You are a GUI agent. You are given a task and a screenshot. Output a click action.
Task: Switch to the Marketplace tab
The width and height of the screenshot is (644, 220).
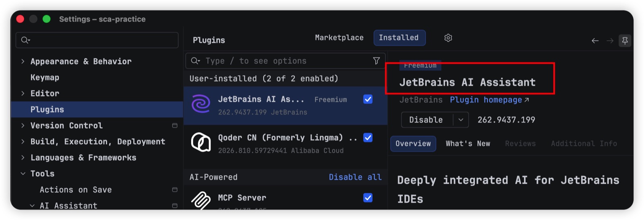tap(339, 38)
